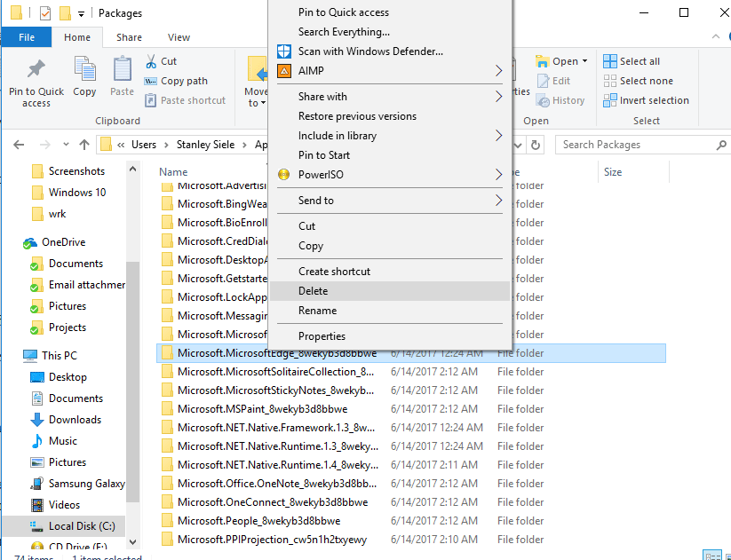Open the Open button dropdown in ribbon

[584, 61]
